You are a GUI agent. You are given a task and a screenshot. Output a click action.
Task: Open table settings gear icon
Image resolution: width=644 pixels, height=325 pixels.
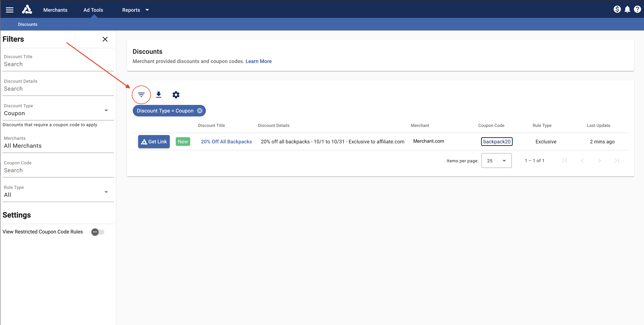click(x=176, y=95)
